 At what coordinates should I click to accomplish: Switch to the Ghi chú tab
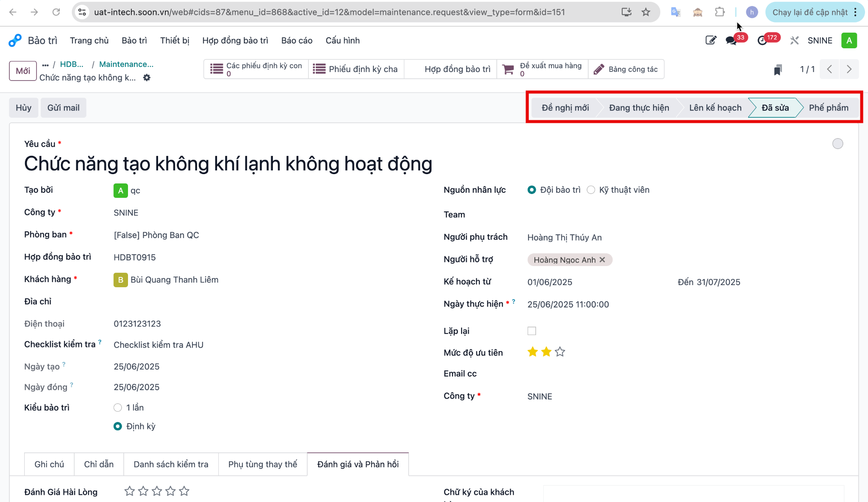[49, 464]
